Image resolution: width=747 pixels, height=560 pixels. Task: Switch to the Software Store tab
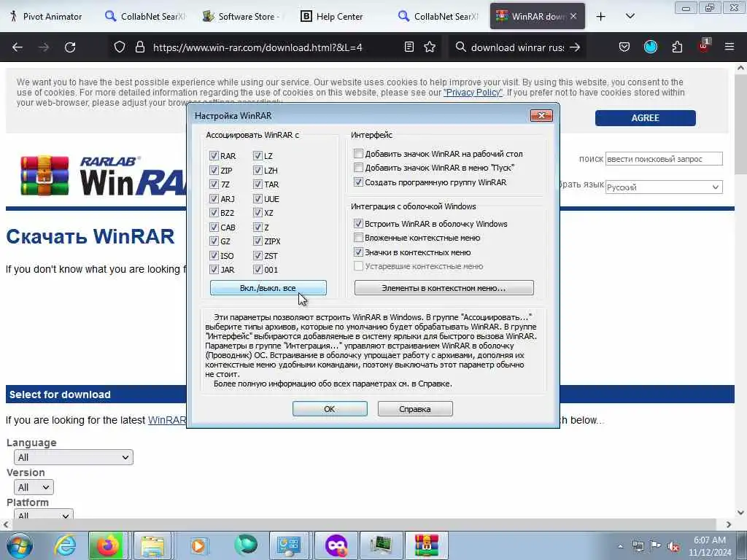click(241, 17)
